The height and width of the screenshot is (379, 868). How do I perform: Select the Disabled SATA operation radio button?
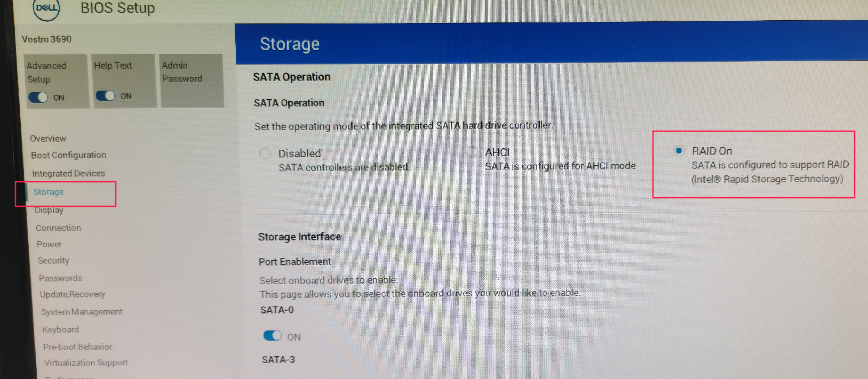265,154
